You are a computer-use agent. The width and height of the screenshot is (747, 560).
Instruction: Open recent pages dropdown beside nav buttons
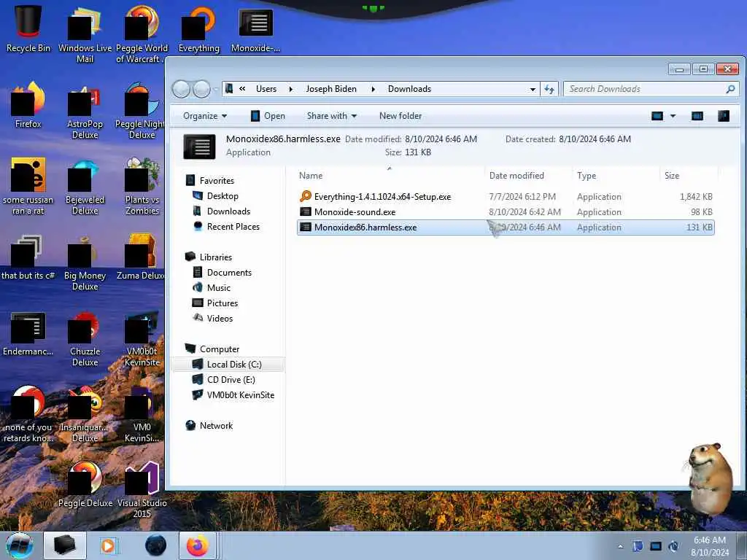pyautogui.click(x=216, y=89)
